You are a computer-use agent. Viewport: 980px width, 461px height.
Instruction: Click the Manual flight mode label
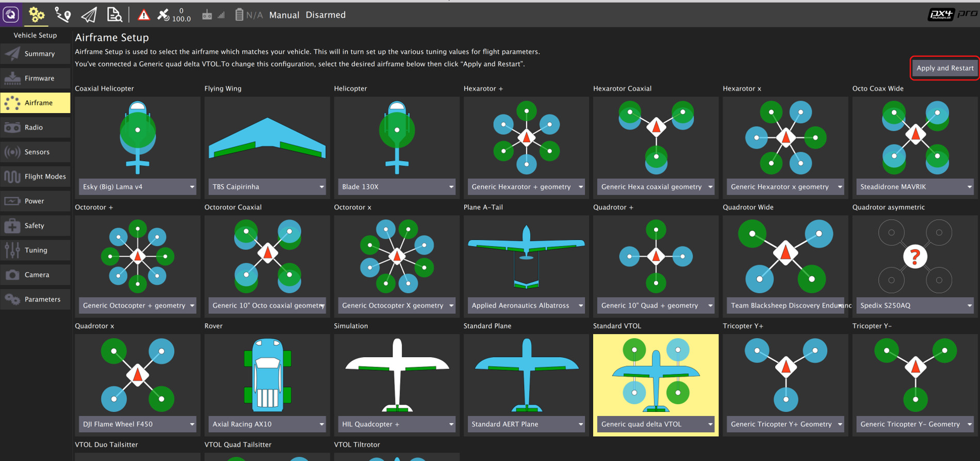(284, 15)
